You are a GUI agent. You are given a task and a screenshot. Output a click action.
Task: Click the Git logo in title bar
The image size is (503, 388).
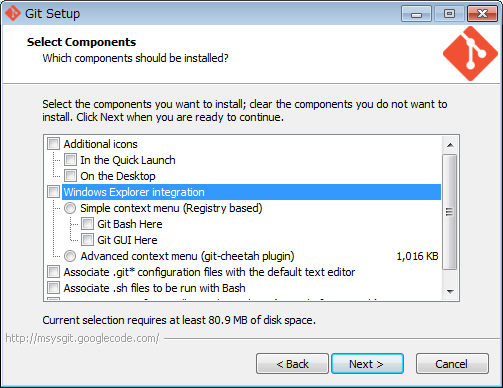(13, 13)
